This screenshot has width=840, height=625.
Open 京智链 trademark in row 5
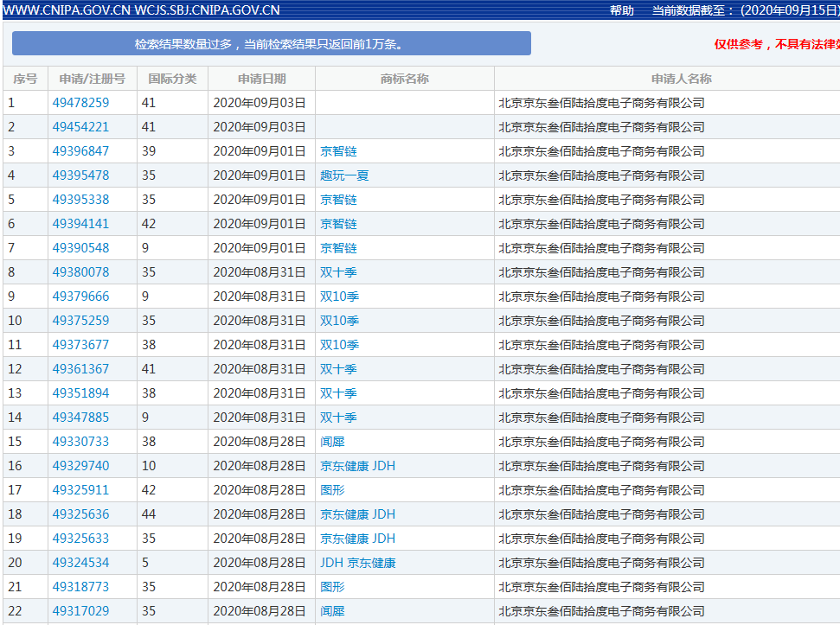338,200
